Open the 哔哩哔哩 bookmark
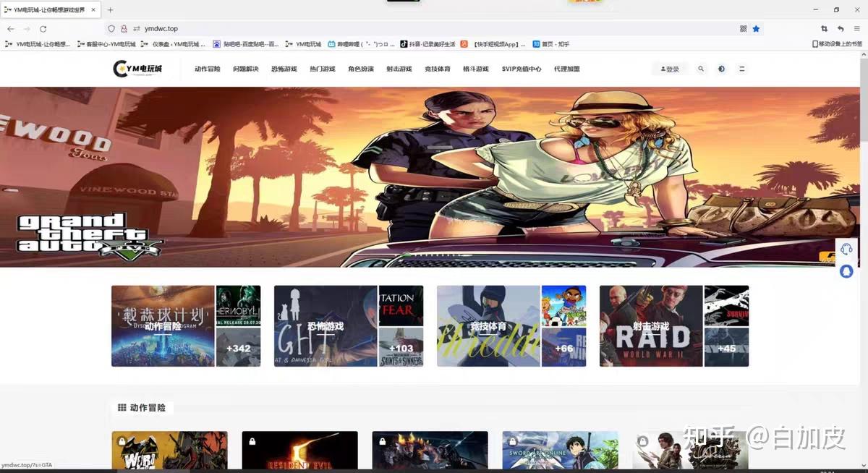The height and width of the screenshot is (473, 868). (x=362, y=44)
